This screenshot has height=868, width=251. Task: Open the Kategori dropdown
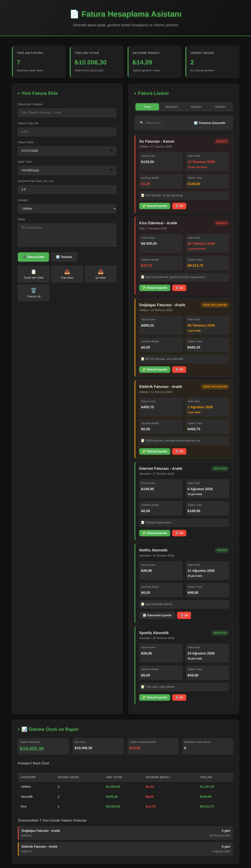(67, 209)
